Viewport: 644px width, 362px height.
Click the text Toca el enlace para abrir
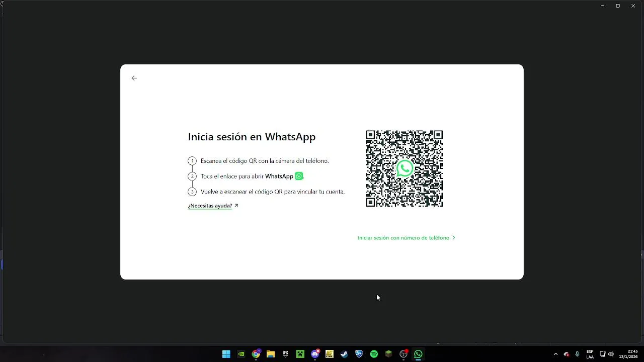(232, 176)
